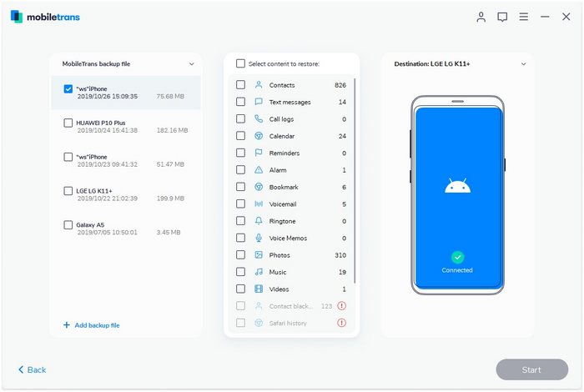Check the LGE LG K11+ backup
The height and width of the screenshot is (392, 584).
coord(68,191)
